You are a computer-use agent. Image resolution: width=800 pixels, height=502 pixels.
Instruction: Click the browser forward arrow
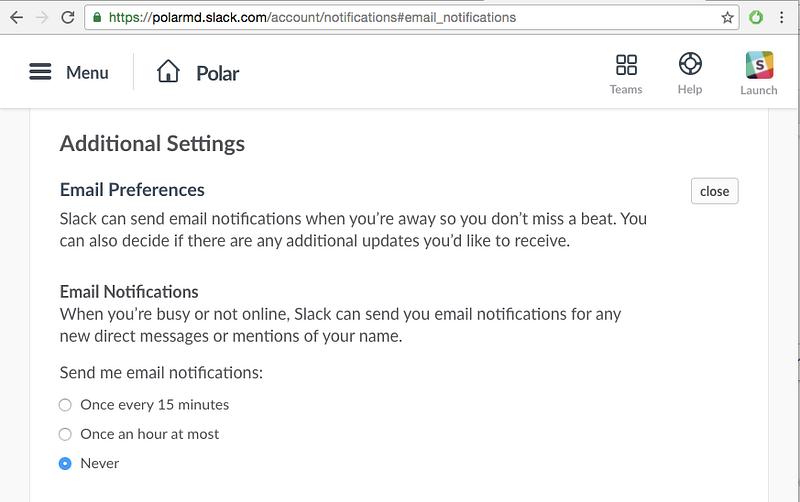(41, 18)
